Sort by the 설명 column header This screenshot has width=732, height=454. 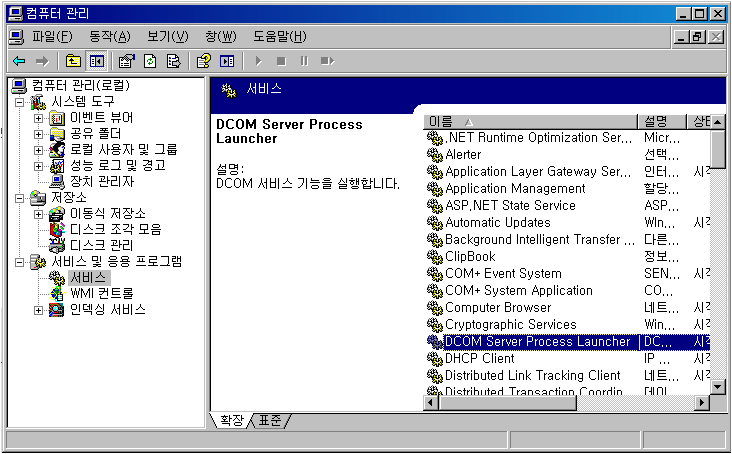click(662, 122)
